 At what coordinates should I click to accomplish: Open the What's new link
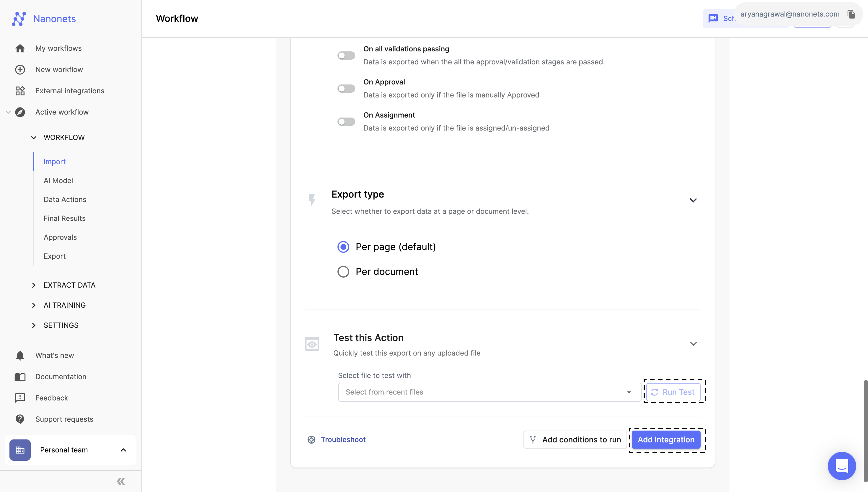(55, 356)
